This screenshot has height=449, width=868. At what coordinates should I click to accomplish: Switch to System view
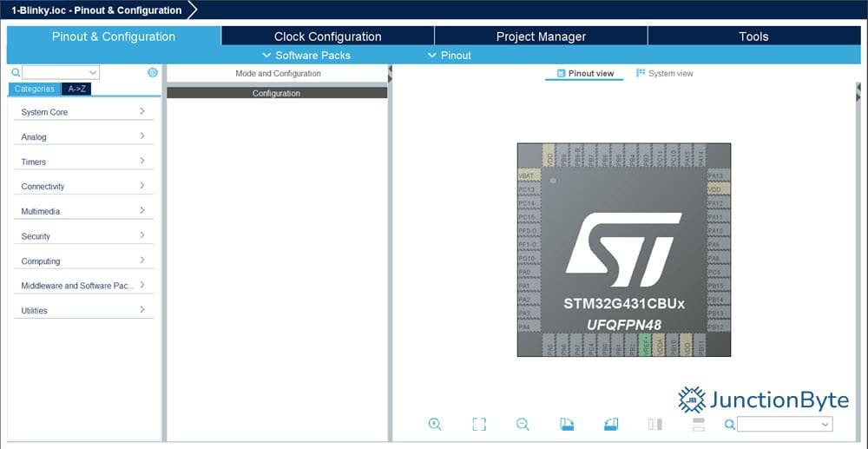[664, 73]
